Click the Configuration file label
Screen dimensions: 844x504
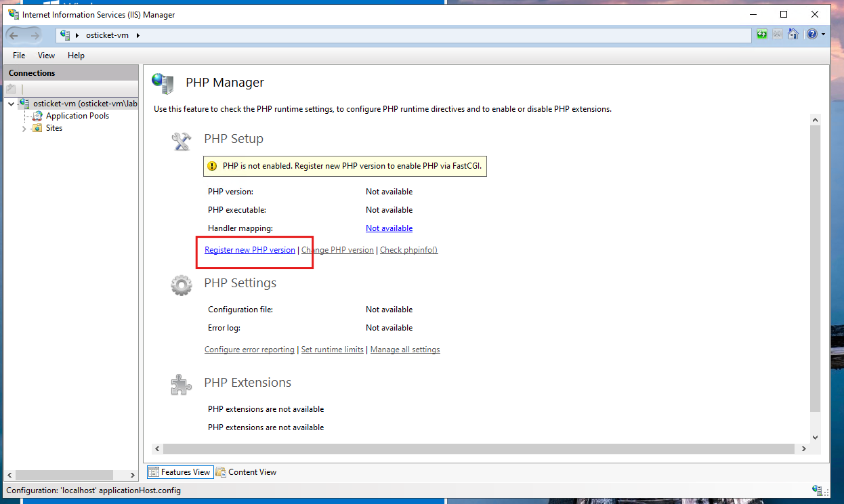(240, 310)
